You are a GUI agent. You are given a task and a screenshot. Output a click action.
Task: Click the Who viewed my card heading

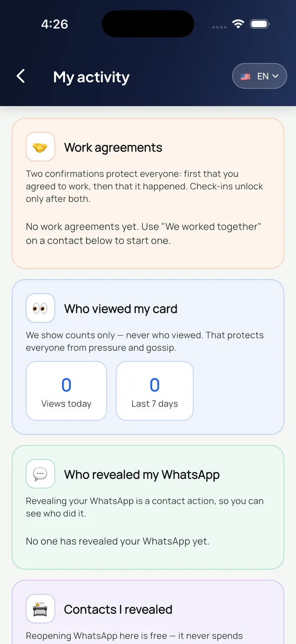point(121,309)
